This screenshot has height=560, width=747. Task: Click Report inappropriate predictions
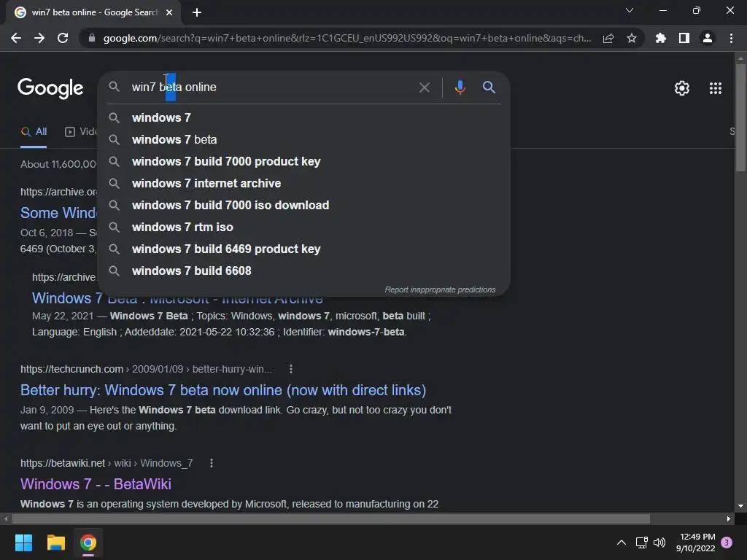click(x=440, y=289)
